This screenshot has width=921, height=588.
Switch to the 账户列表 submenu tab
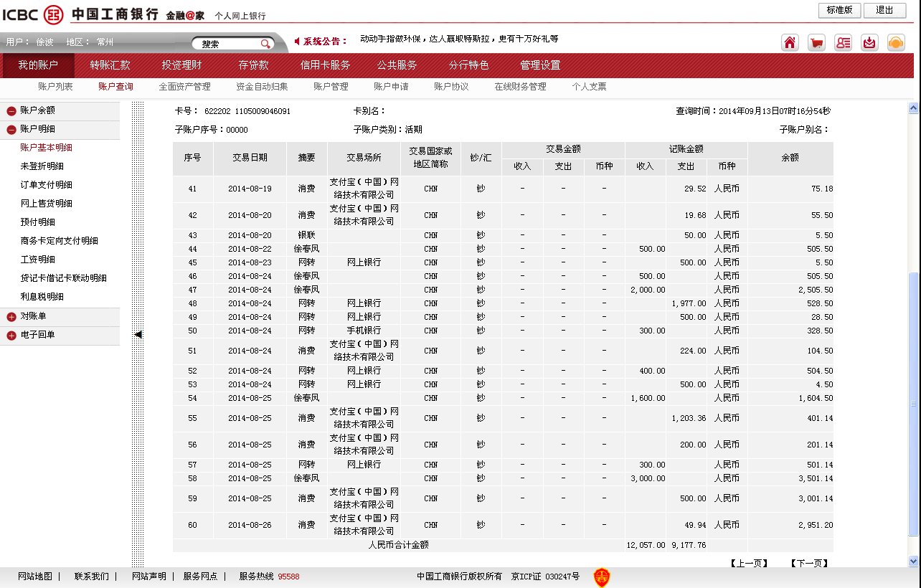pyautogui.click(x=55, y=87)
